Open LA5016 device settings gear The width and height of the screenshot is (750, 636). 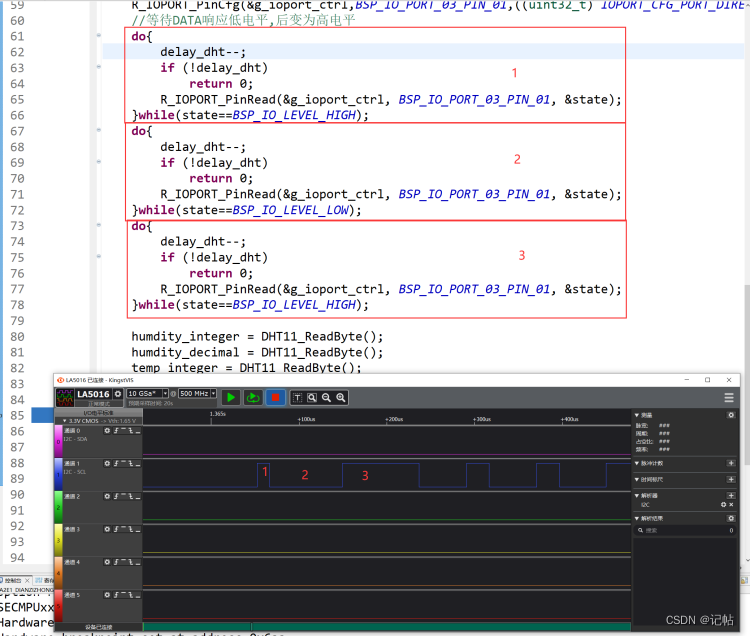(x=118, y=394)
